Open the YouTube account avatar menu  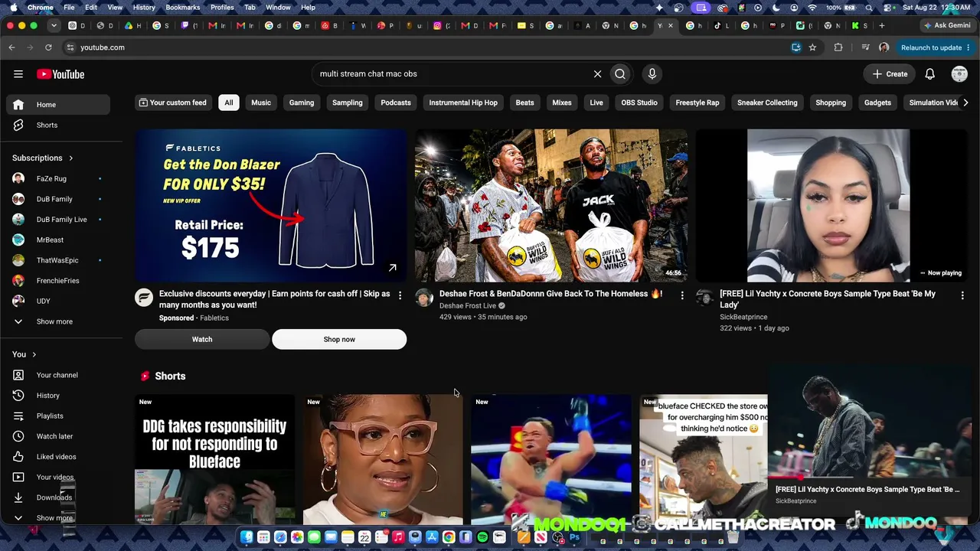click(x=959, y=74)
